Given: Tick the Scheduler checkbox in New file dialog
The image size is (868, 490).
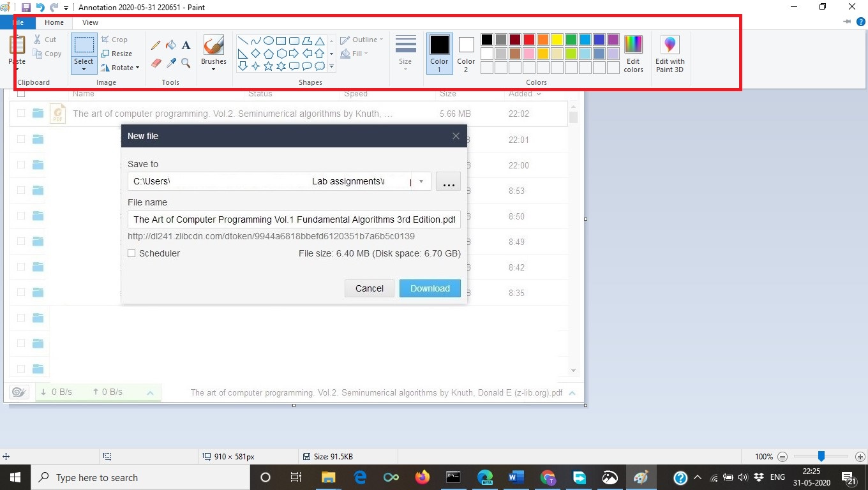Looking at the screenshot, I should pos(131,253).
